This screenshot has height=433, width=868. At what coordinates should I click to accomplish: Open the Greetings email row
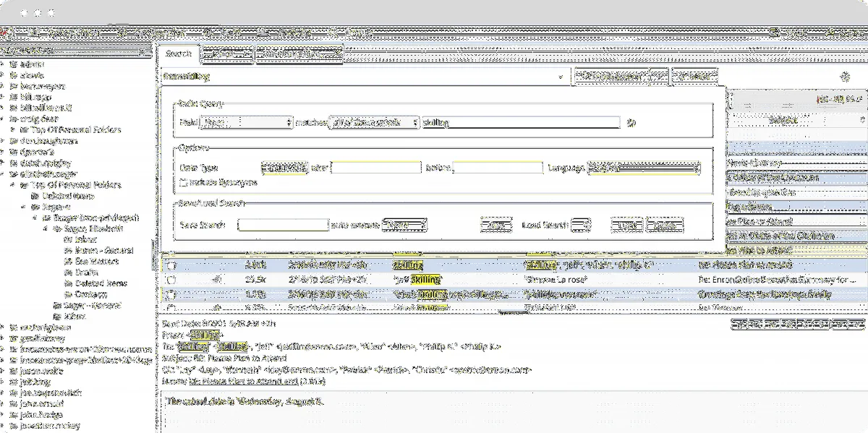[x=513, y=294]
